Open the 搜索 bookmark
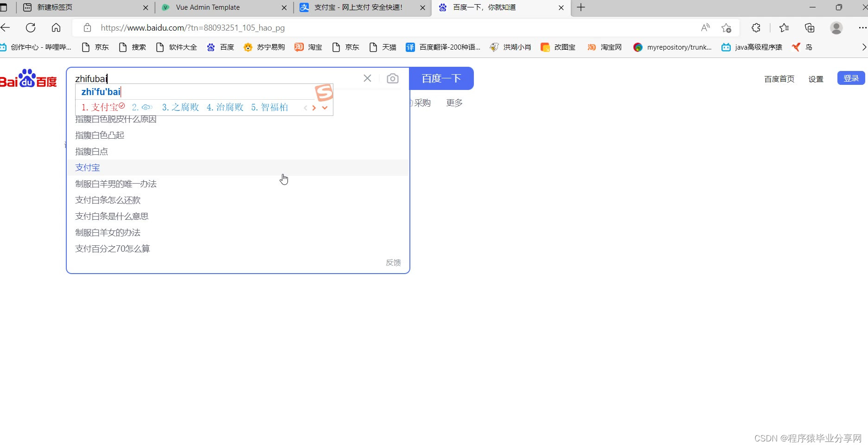The image size is (868, 447). coord(133,47)
